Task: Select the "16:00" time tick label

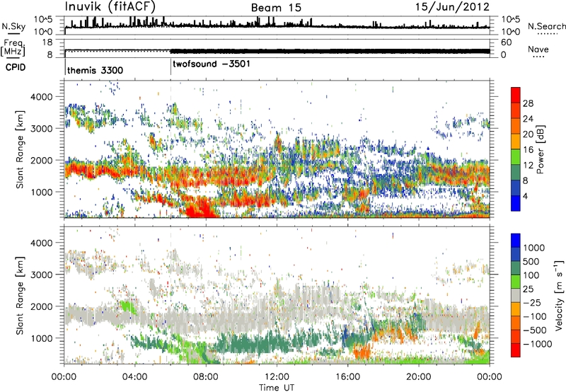Action: coord(347,377)
